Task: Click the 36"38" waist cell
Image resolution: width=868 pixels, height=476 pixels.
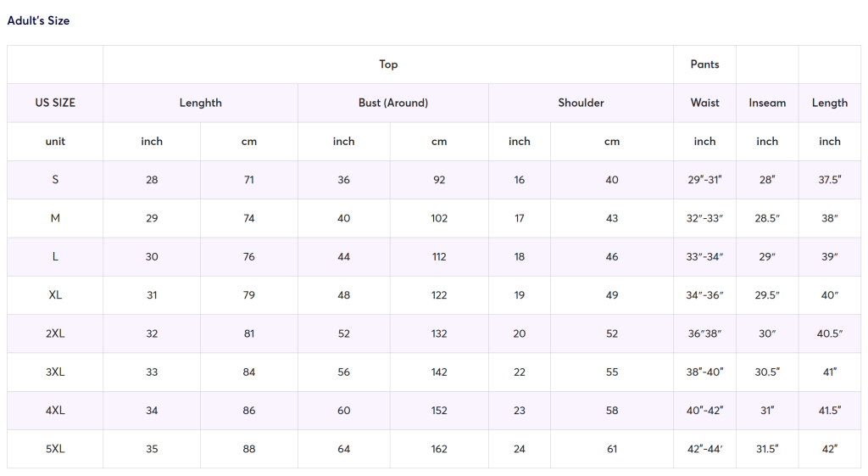Action: pos(704,333)
